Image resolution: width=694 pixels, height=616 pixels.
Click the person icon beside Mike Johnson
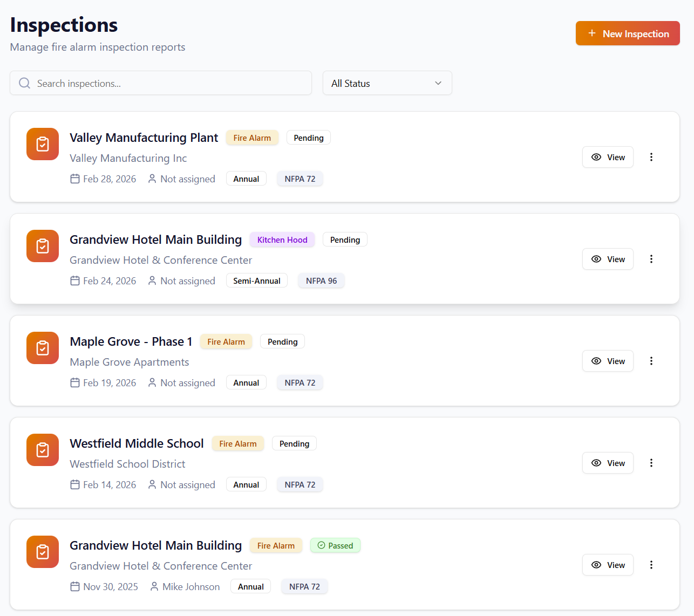(154, 586)
